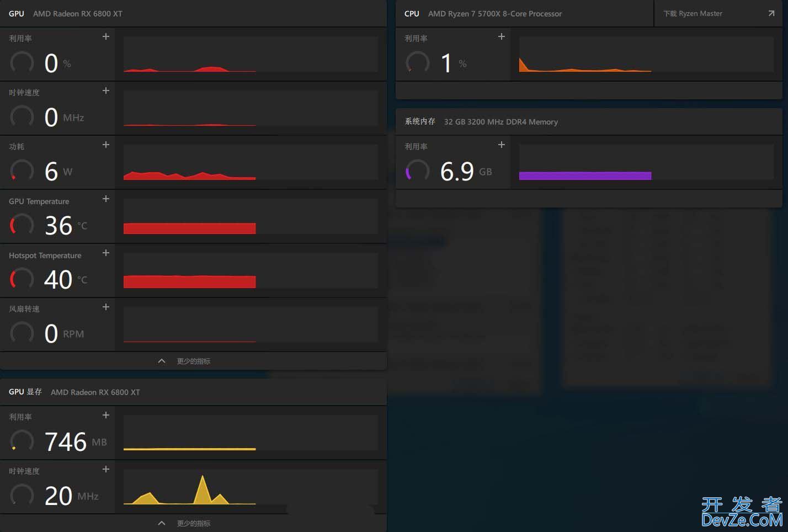The height and width of the screenshot is (532, 788).
Task: Click the GPU utilization 0 % gauge
Action: [22, 62]
